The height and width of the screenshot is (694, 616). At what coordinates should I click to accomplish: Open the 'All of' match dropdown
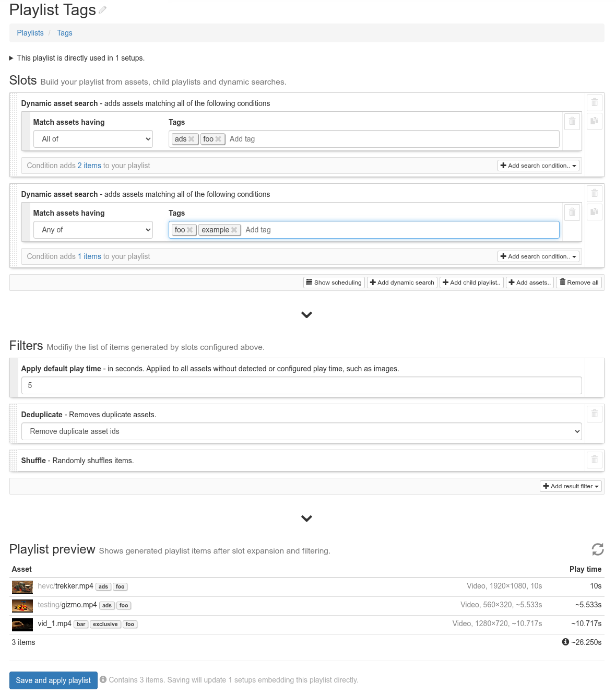93,139
